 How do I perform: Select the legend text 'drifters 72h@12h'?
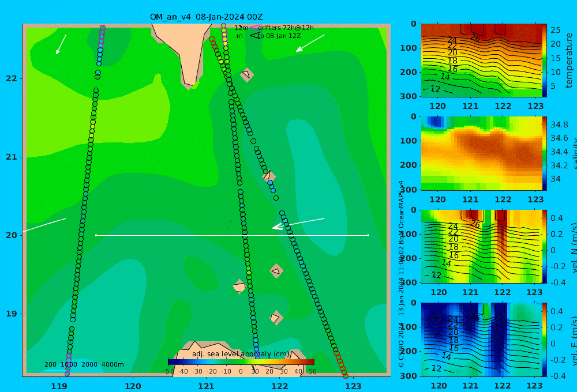pyautogui.click(x=286, y=28)
